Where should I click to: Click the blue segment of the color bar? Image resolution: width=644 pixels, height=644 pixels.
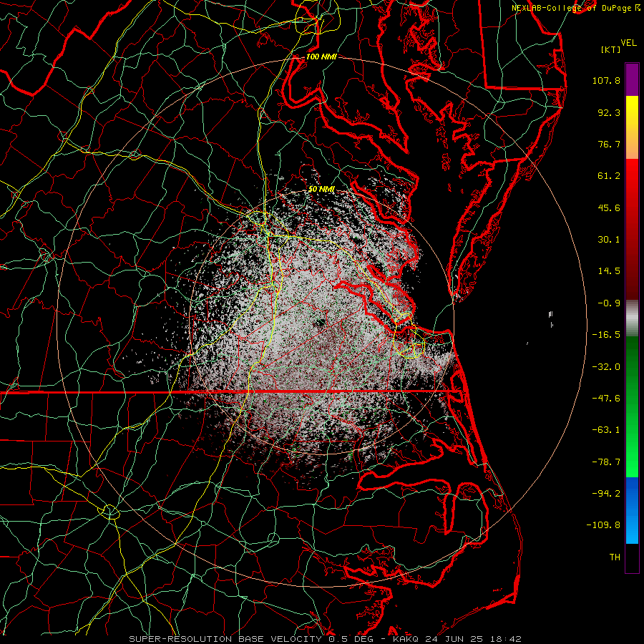point(632,510)
